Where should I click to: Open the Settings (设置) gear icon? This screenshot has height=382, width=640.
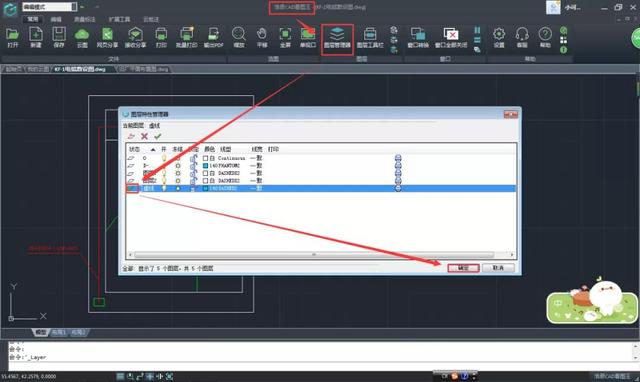click(x=499, y=38)
